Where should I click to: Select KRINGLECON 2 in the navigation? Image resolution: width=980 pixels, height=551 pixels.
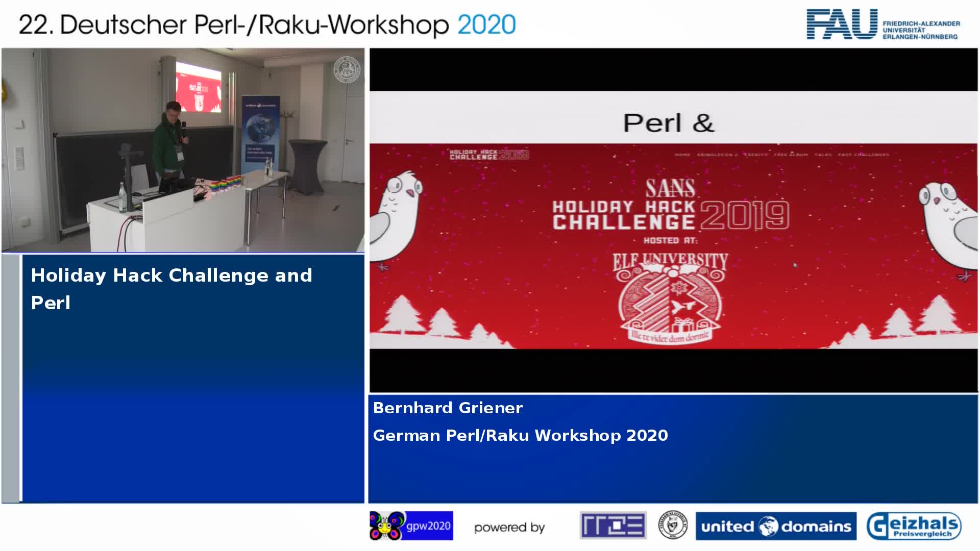click(718, 154)
